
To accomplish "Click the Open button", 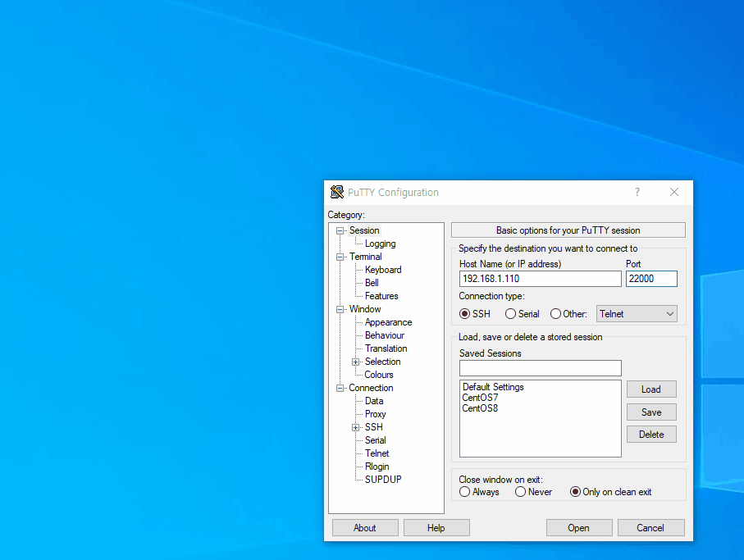I will (x=579, y=528).
